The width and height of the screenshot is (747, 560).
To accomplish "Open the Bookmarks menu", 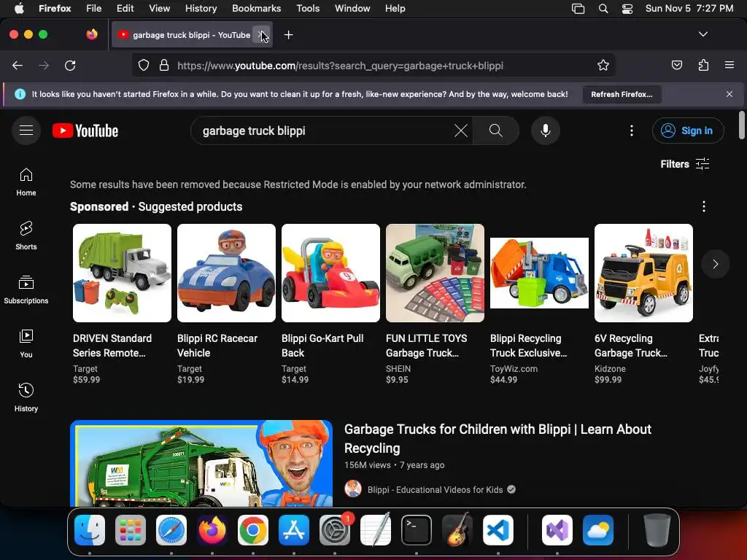I will tap(256, 8).
